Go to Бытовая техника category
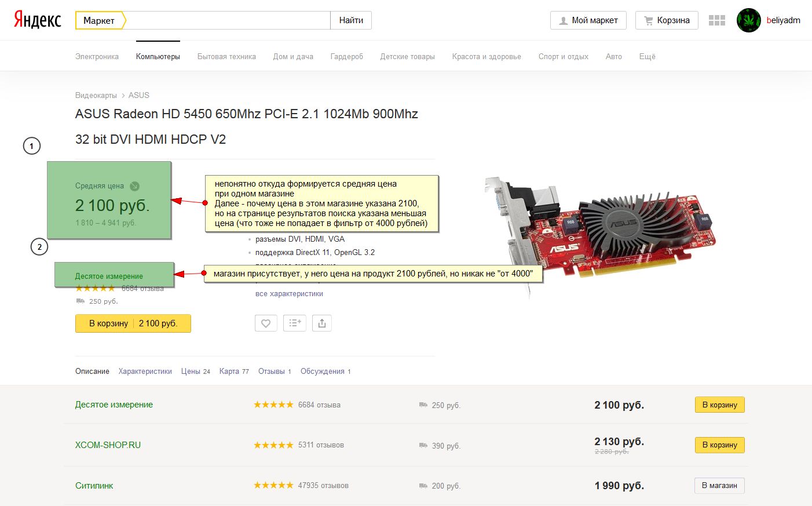Screen dimensions: 812x506 pos(226,56)
